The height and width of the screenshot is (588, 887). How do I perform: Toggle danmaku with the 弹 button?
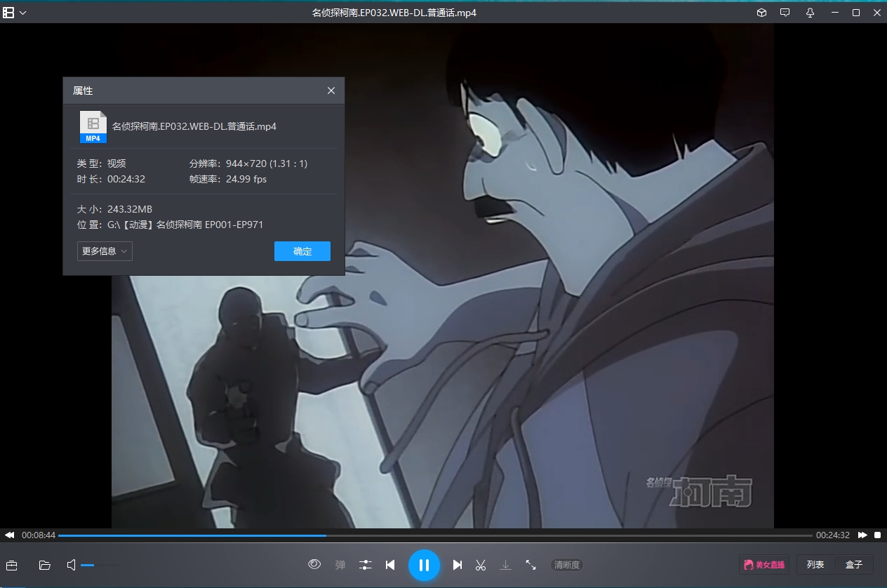coord(340,565)
